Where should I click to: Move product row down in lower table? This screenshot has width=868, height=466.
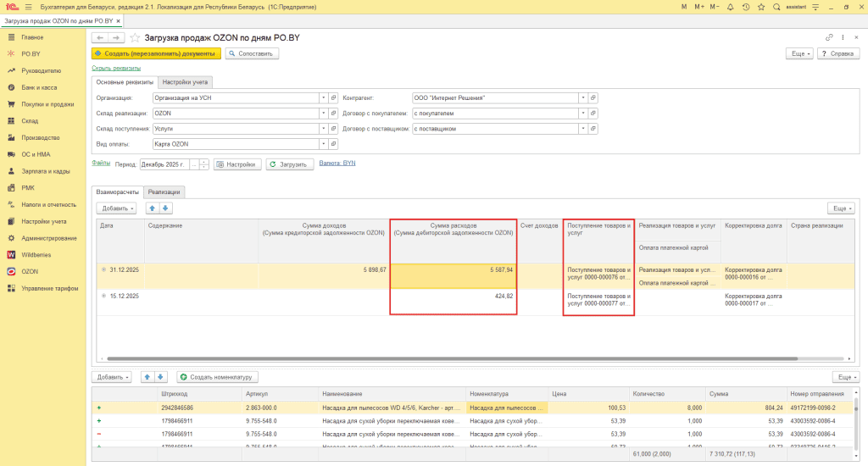(160, 377)
